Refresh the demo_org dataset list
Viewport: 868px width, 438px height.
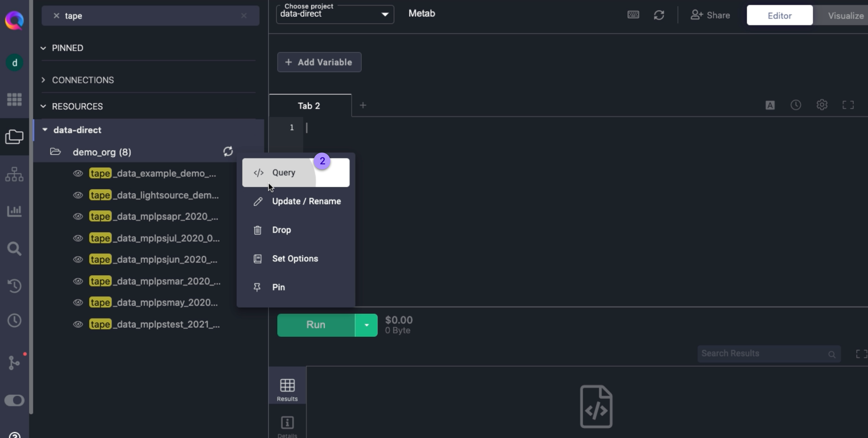tap(228, 151)
